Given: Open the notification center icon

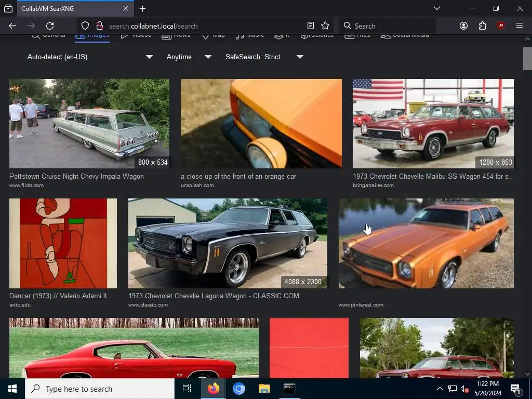Looking at the screenshot, I should [515, 389].
